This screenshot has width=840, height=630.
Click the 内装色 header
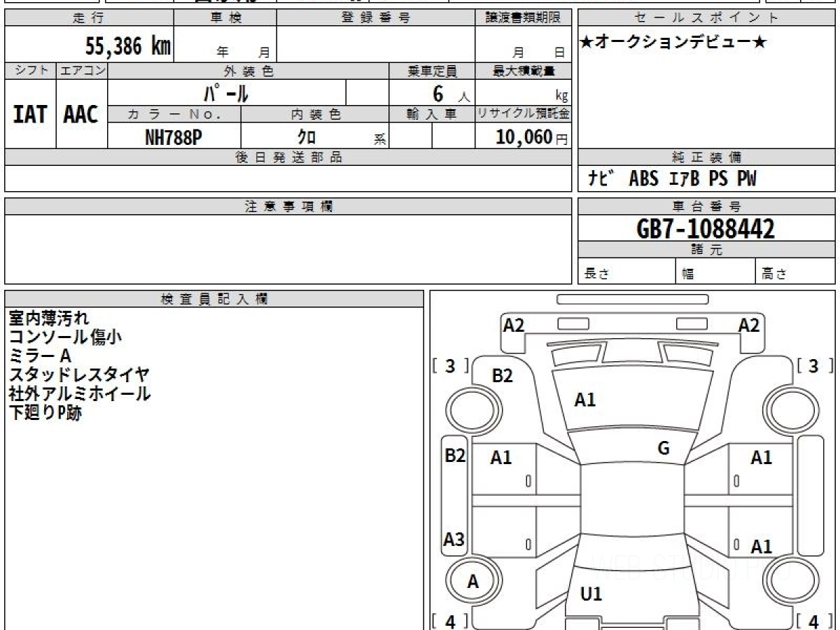pyautogui.click(x=315, y=114)
